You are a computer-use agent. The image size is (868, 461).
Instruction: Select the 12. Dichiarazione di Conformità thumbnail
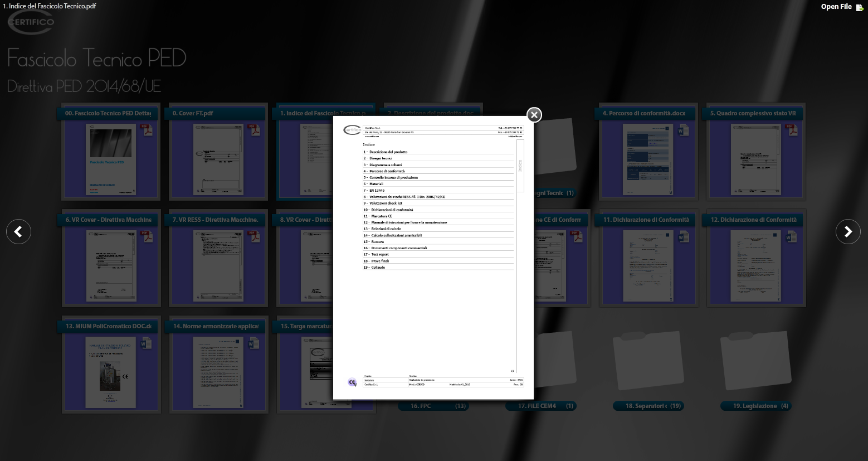tap(755, 265)
